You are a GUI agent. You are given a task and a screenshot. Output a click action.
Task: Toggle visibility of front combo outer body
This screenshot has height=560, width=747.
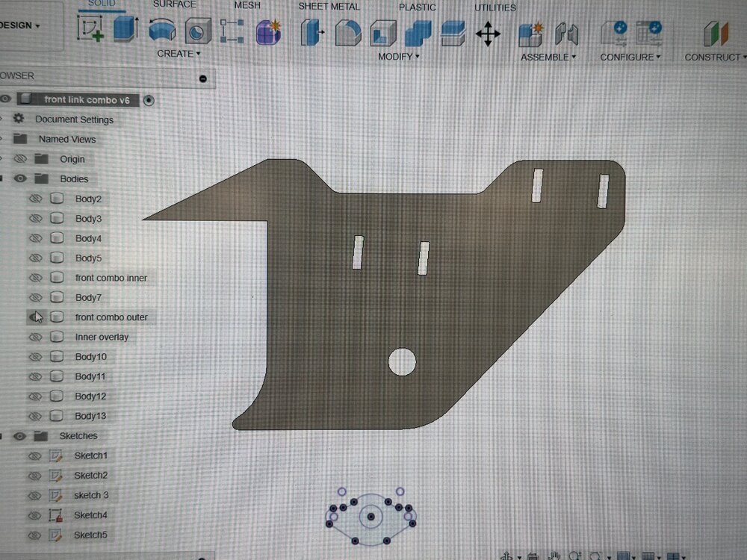click(x=36, y=317)
